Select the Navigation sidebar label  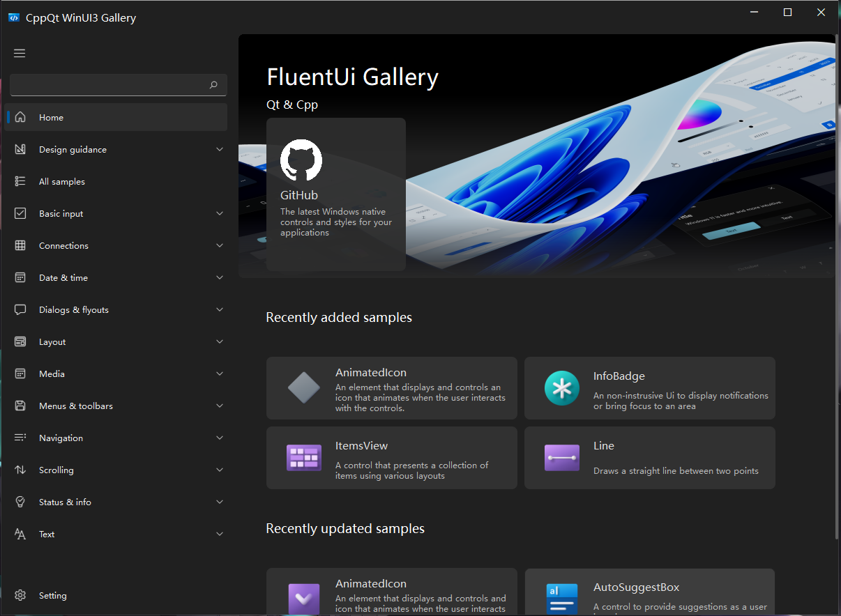coord(61,438)
